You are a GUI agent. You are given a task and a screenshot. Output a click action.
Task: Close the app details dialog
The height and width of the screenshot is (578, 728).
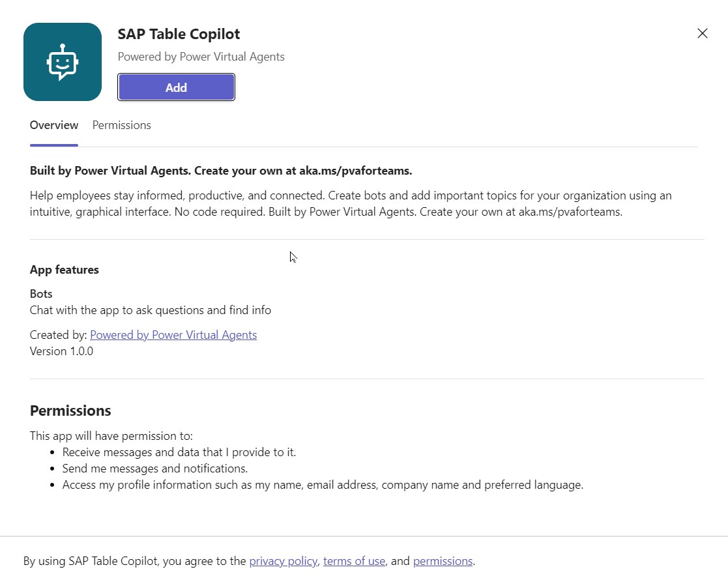pos(702,33)
